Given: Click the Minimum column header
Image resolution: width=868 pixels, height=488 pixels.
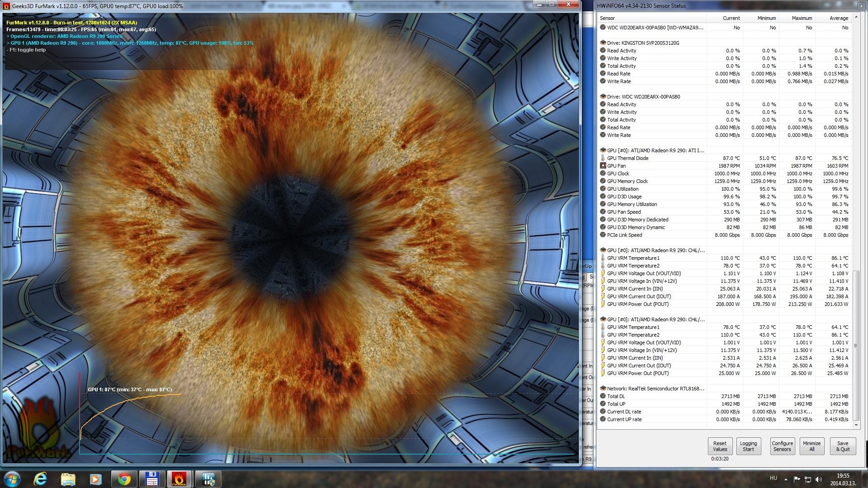Looking at the screenshot, I should (760, 18).
